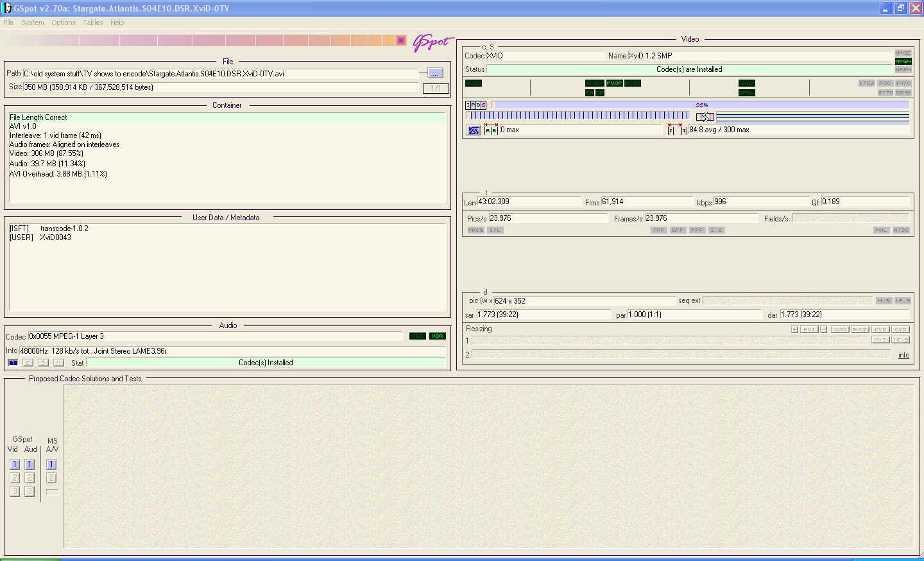Click the GSpot logo
This screenshot has height=561, width=924.
point(433,42)
